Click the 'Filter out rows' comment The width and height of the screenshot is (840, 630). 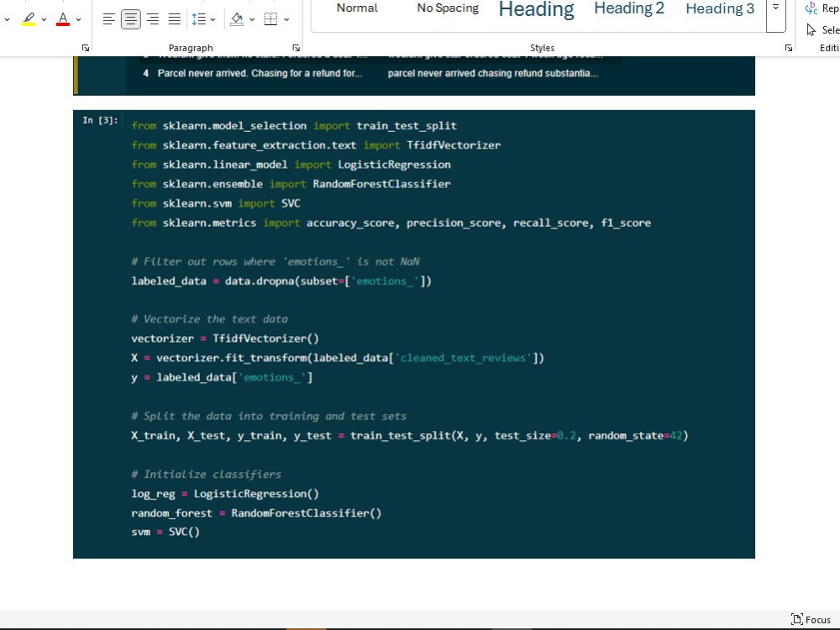point(276,261)
